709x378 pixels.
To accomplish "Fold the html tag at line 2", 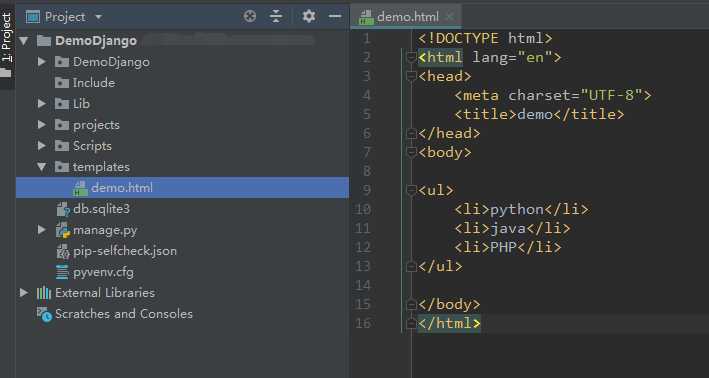I will pos(411,57).
